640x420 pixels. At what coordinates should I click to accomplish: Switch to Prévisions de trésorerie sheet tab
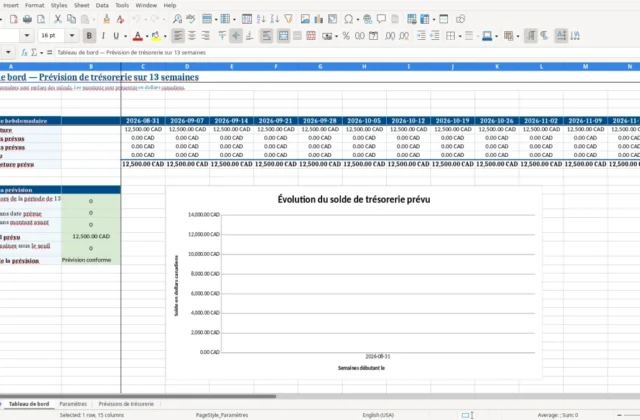coord(126,404)
